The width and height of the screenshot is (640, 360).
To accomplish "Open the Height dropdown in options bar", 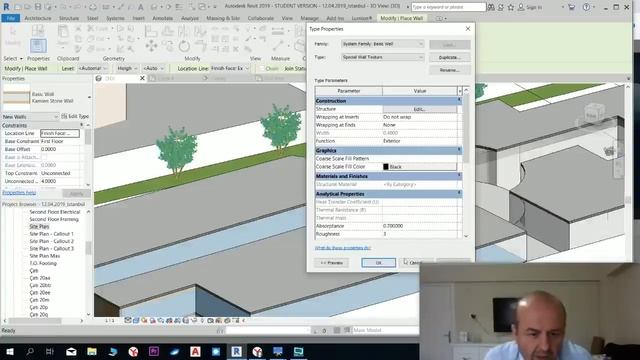I will tap(127, 69).
